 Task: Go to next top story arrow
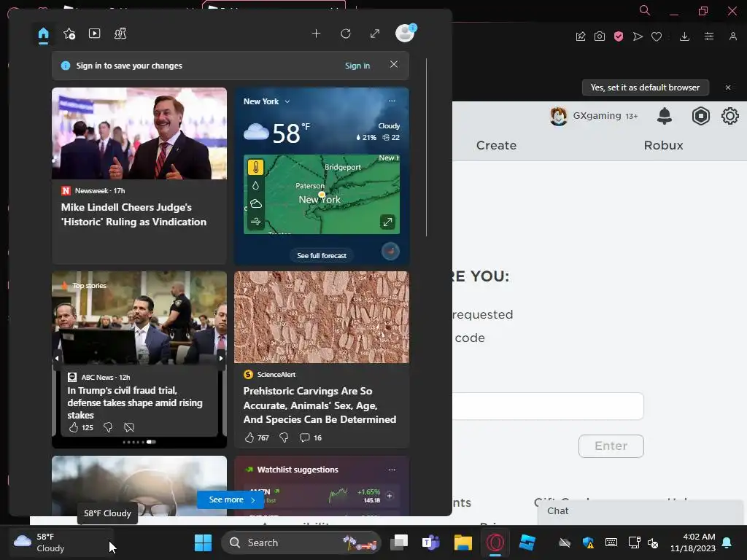tap(221, 358)
